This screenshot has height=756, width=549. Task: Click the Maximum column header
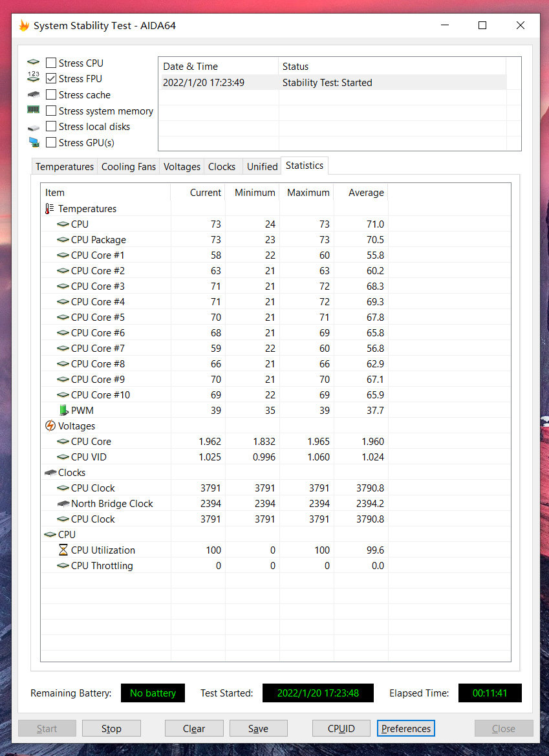click(x=308, y=193)
